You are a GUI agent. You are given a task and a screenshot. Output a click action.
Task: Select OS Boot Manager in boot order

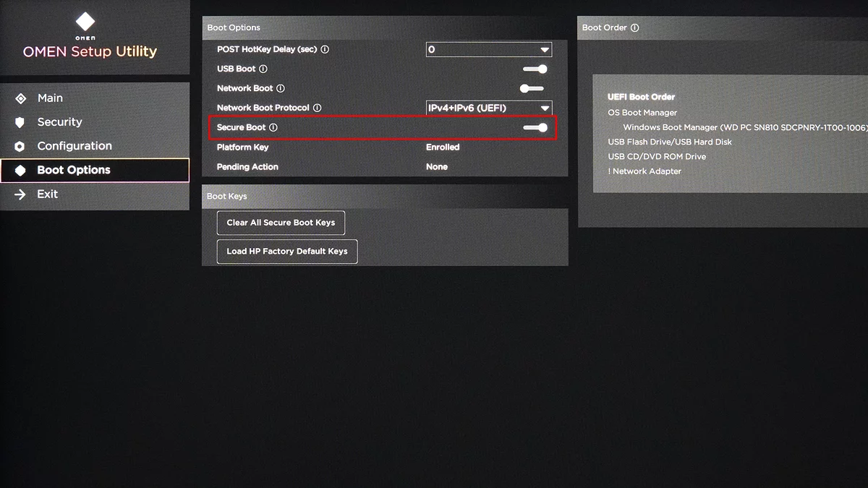pyautogui.click(x=642, y=113)
